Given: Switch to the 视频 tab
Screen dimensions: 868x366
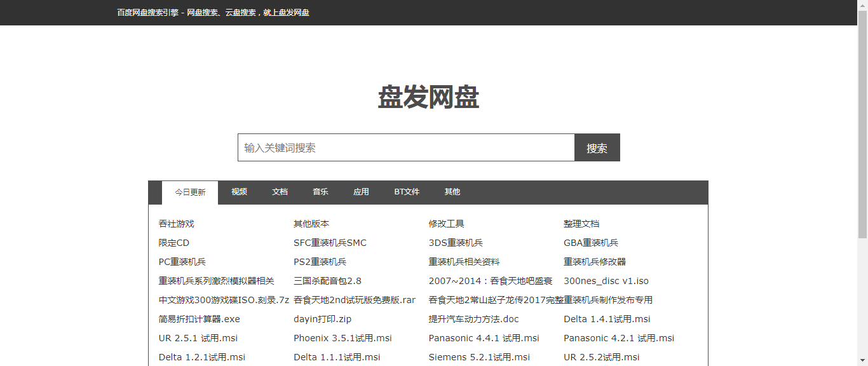Looking at the screenshot, I should point(239,192).
